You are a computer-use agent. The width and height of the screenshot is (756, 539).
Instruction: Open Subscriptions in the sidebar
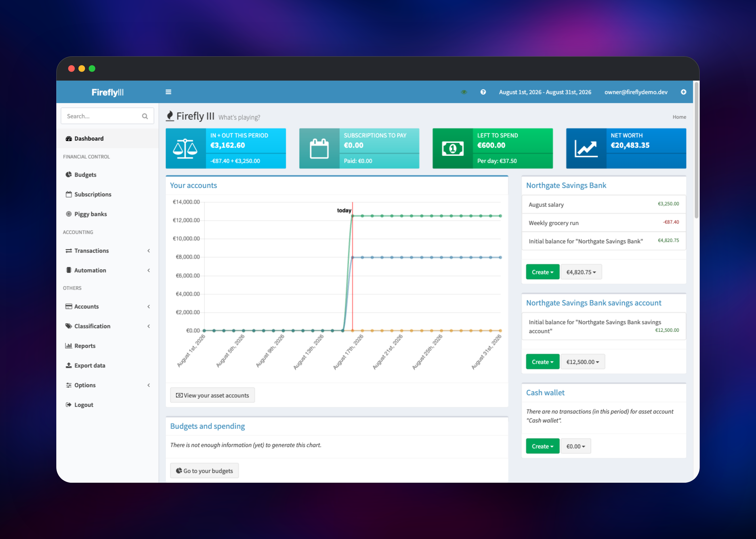107,194
